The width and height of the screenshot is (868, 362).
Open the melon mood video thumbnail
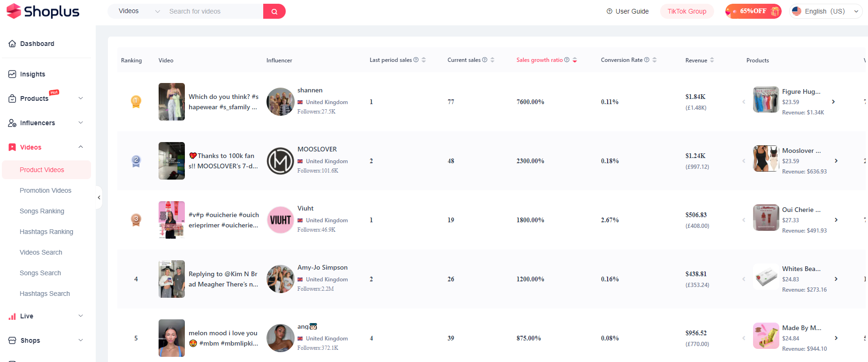[x=172, y=338]
